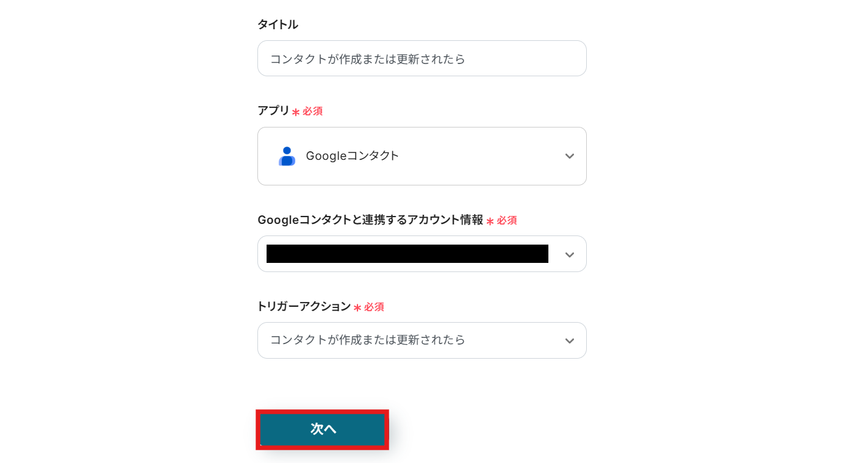Click the red asterisk next to アプリ

pyautogui.click(x=296, y=112)
